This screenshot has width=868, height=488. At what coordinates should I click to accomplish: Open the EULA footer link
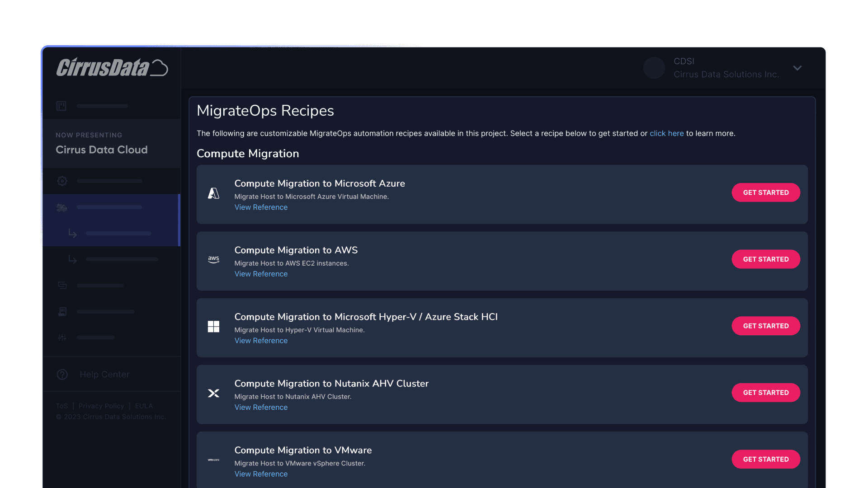(144, 406)
